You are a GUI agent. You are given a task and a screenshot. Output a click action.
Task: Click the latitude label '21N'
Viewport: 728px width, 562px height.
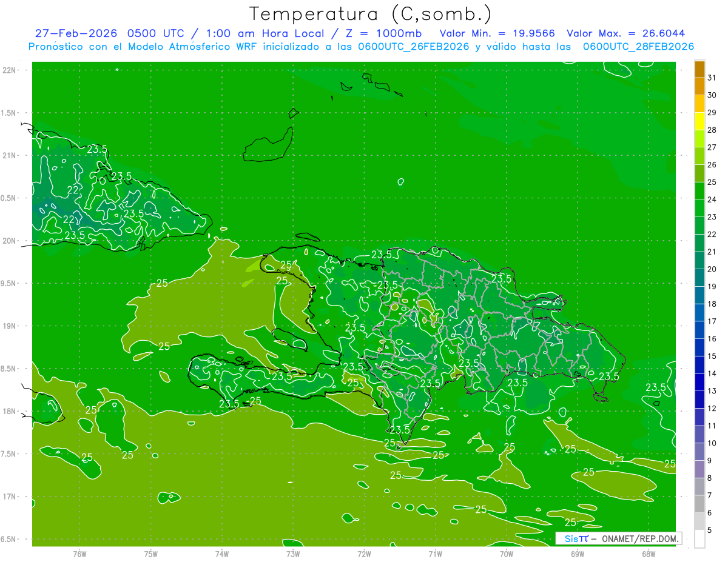coord(10,155)
